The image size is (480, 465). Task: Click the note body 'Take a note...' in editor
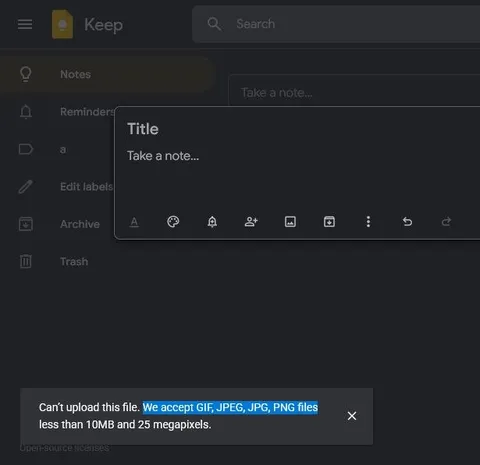point(163,156)
